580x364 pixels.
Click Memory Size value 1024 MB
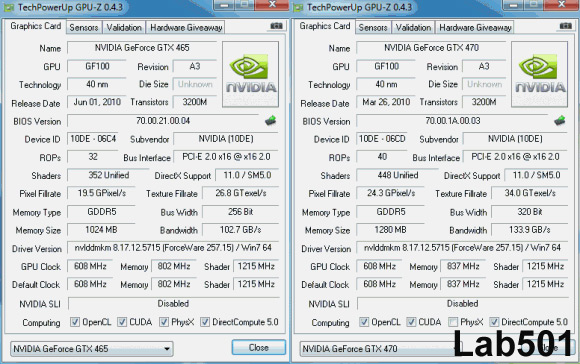101,230
